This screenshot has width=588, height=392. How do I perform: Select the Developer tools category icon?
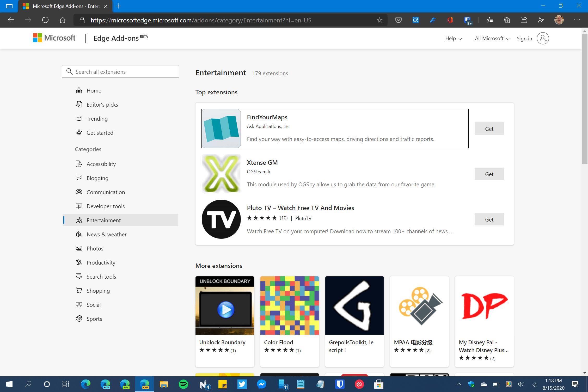pos(79,206)
